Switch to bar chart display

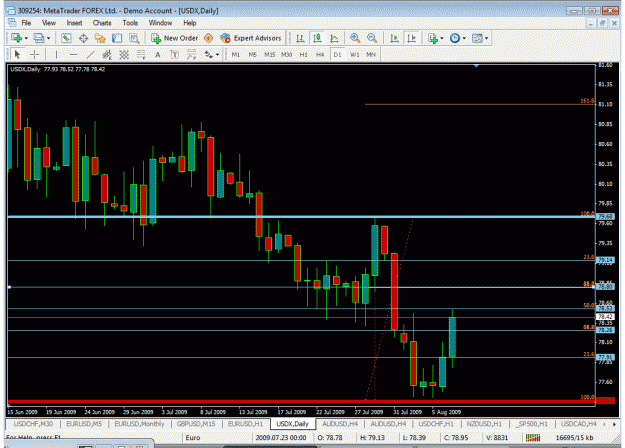[300, 38]
